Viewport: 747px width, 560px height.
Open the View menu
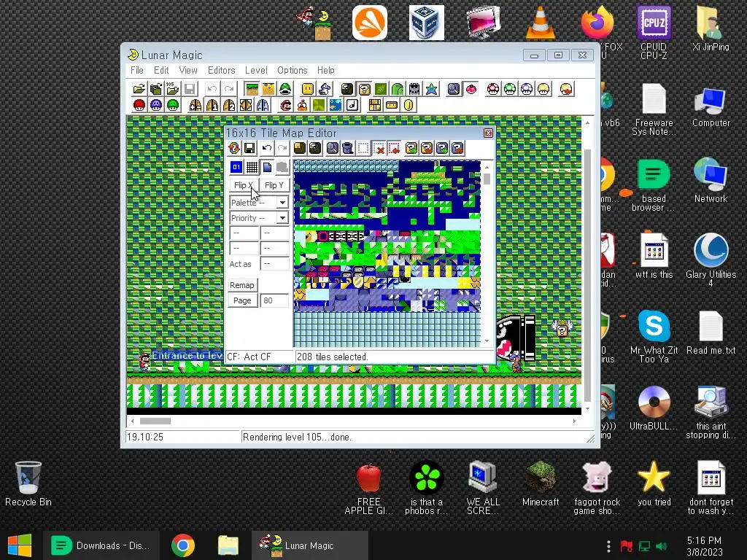click(x=188, y=71)
